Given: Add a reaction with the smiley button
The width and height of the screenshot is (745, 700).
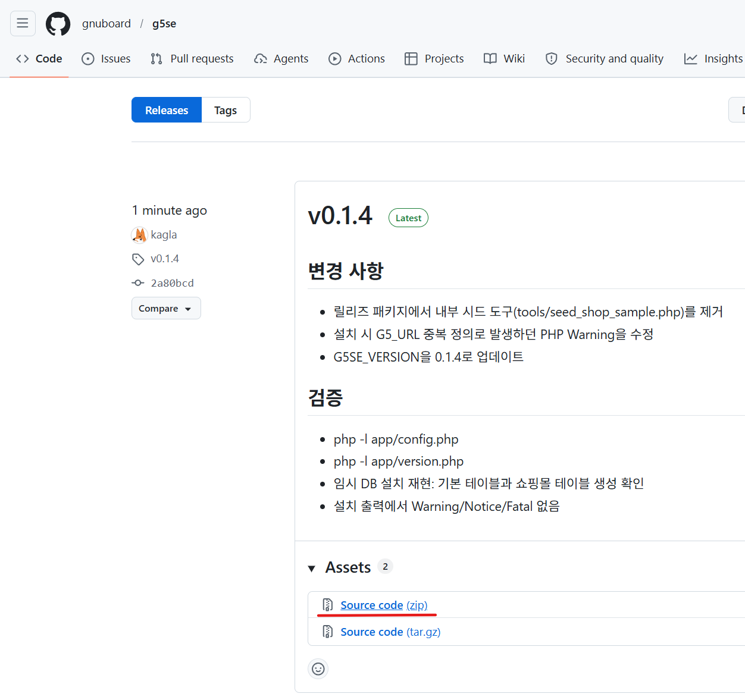Looking at the screenshot, I should point(318,669).
